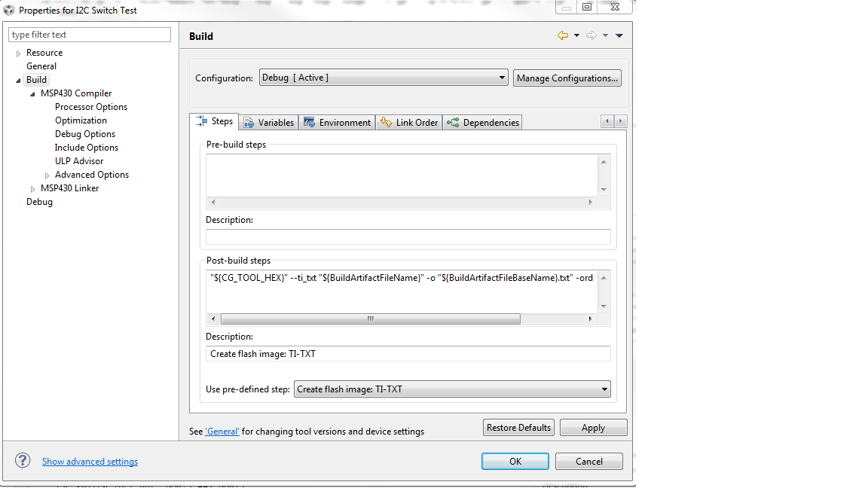Show advanced settings via the link
The height and width of the screenshot is (488, 868).
point(90,461)
